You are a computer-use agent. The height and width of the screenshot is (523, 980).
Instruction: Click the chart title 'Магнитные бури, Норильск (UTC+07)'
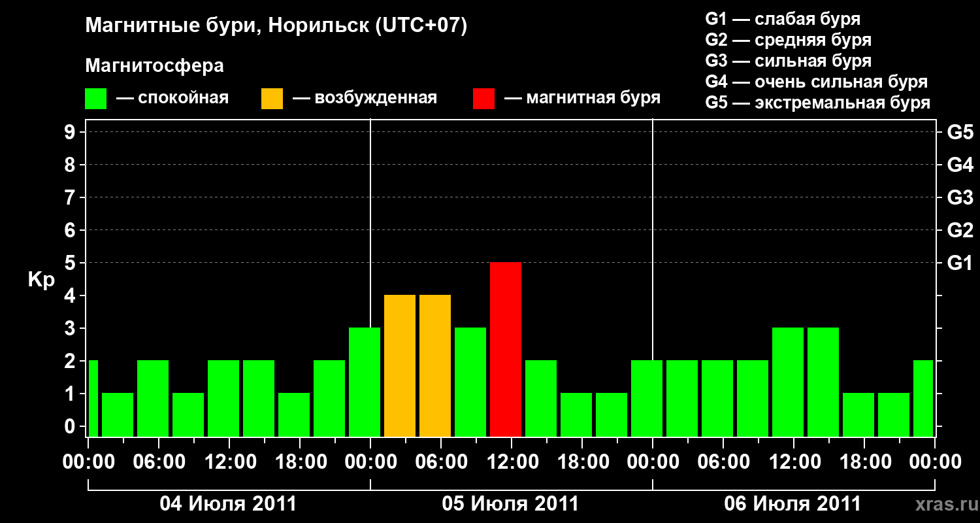click(x=276, y=26)
